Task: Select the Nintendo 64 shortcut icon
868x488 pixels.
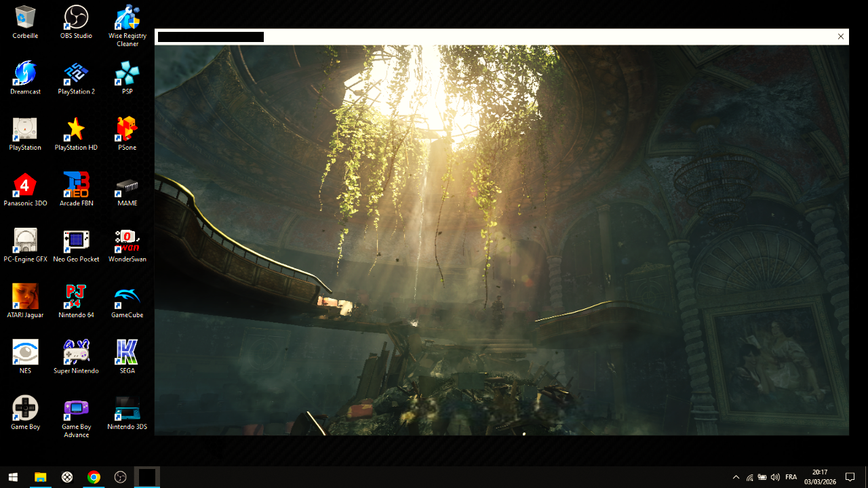Action: (76, 297)
